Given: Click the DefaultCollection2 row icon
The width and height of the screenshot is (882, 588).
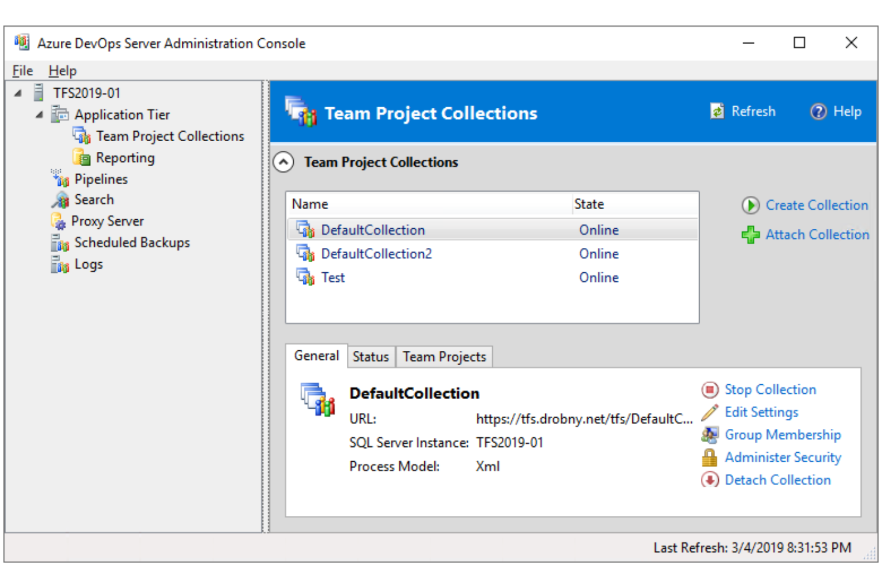Looking at the screenshot, I should 306,253.
